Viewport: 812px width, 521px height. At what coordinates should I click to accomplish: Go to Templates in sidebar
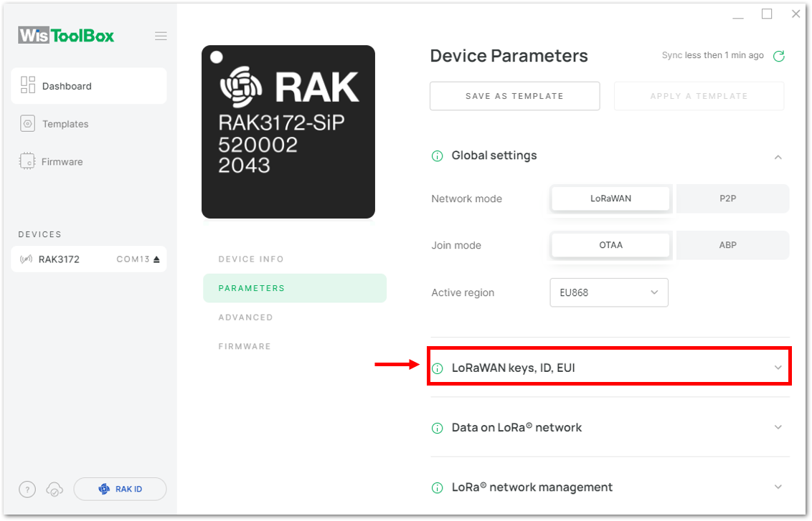pos(65,124)
